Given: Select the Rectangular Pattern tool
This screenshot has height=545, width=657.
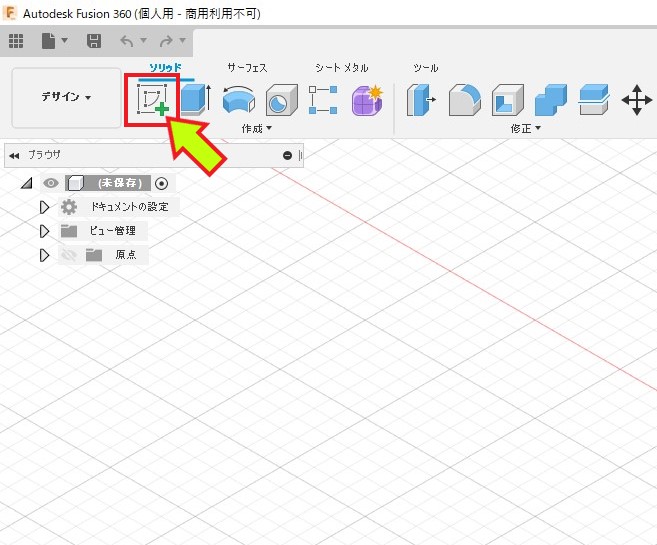Looking at the screenshot, I should click(x=323, y=100).
